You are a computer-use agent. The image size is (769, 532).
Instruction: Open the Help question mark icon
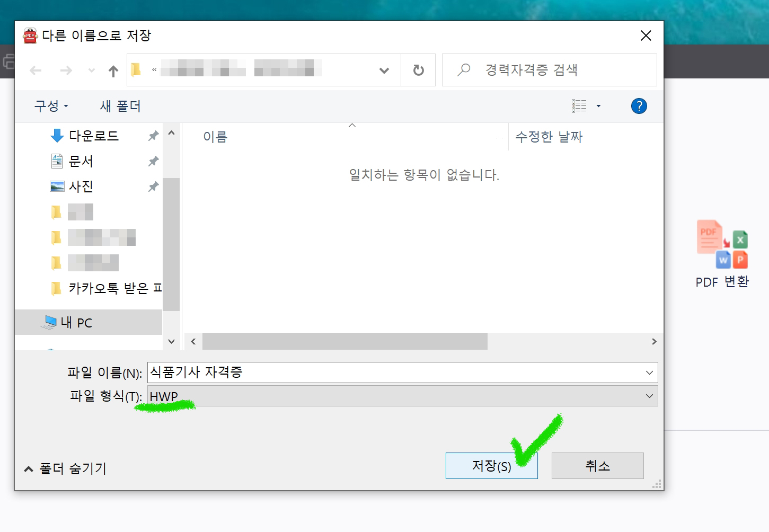point(639,106)
